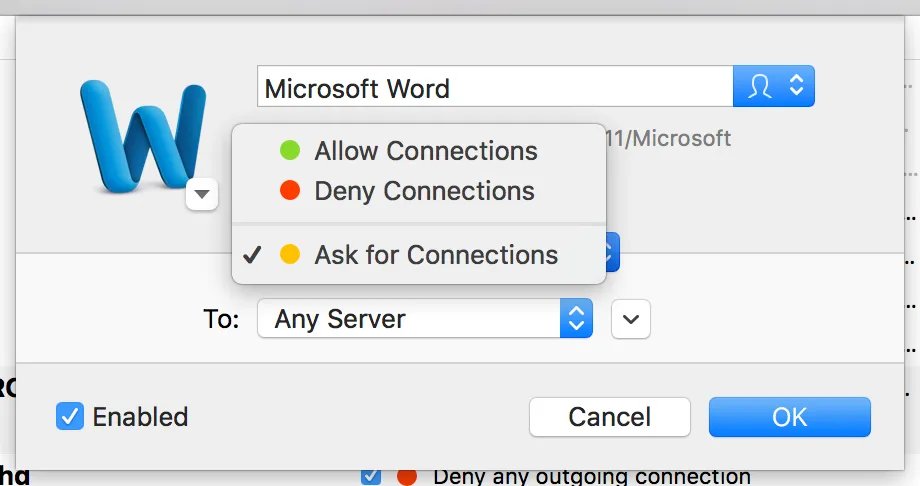Viewport: 920px width, 486px height.
Task: Click the path text ending in 11/Microsoft
Action: (x=668, y=139)
